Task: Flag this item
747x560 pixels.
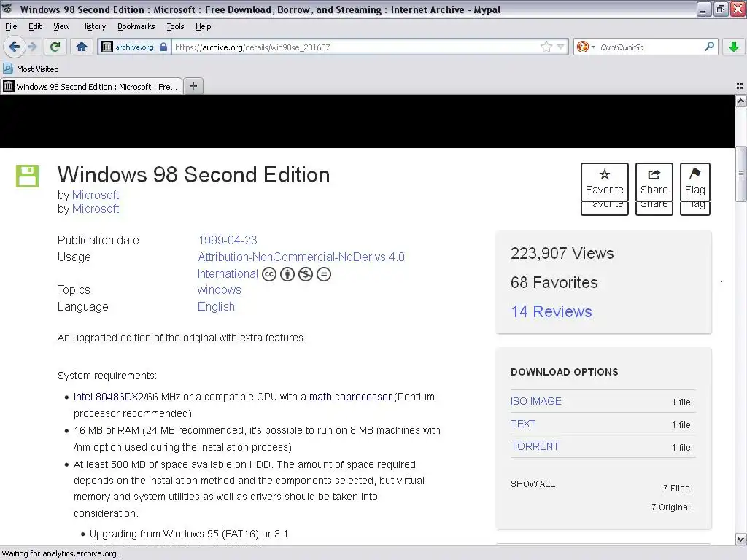Action: (695, 182)
